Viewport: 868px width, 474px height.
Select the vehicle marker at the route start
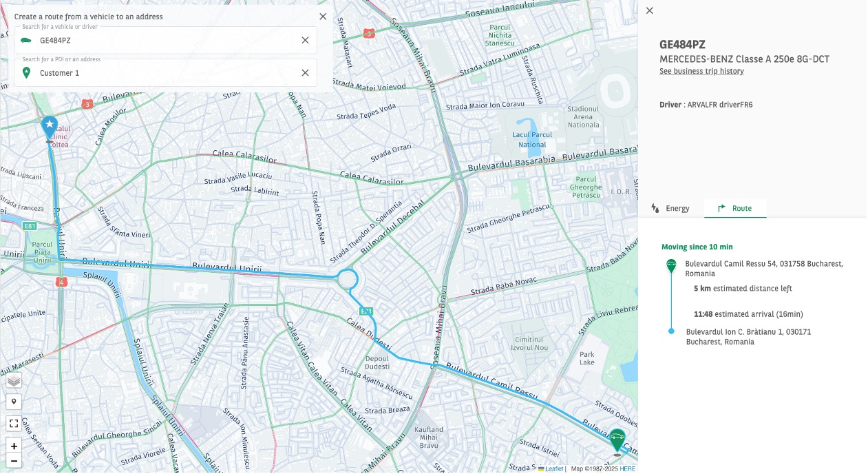coord(616,435)
